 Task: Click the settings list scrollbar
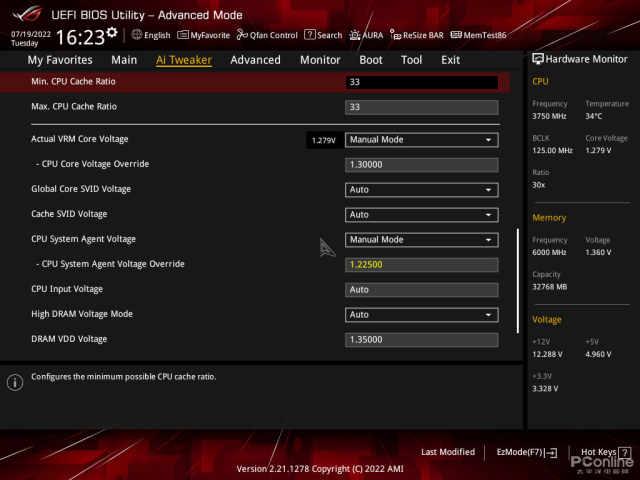pos(518,281)
